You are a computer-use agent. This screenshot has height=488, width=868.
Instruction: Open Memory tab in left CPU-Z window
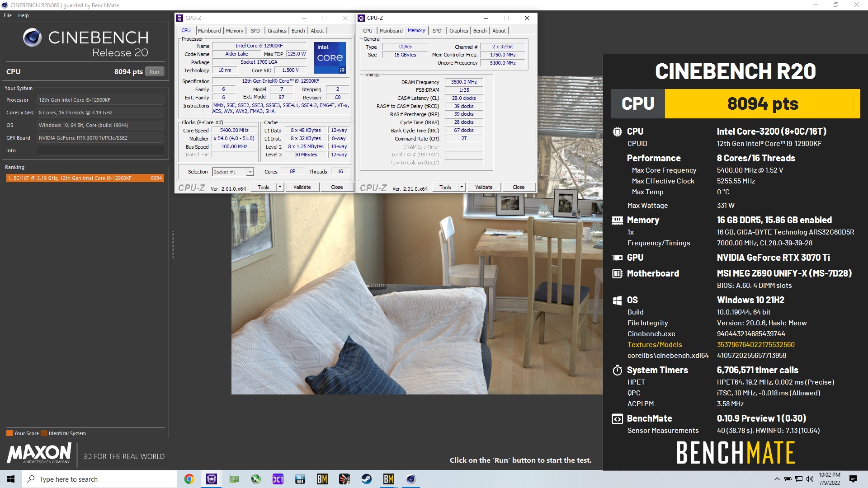coord(235,31)
